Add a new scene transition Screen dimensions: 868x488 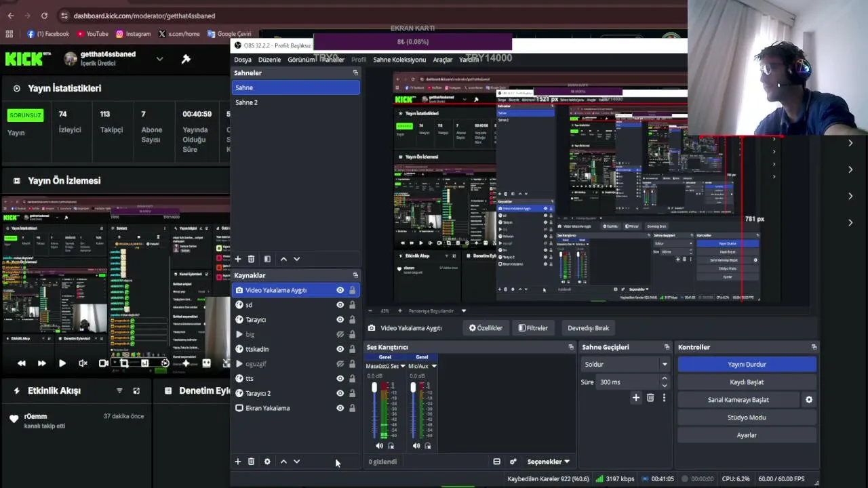coord(635,398)
